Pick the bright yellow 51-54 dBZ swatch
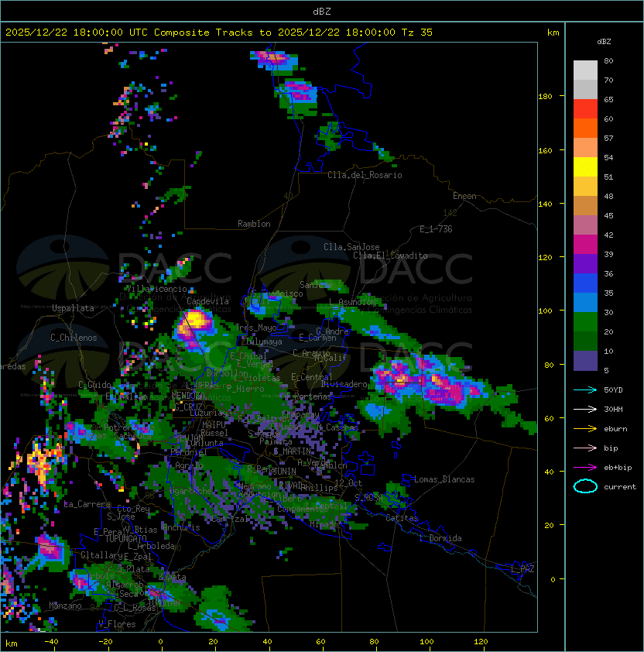Viewport: 644px width, 652px height. point(585,167)
